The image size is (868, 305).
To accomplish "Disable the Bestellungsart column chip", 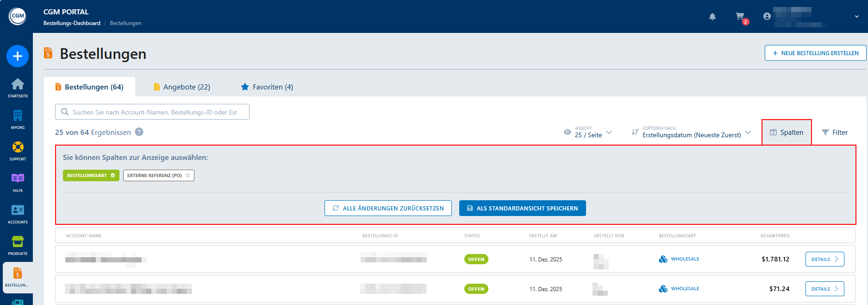I will (x=91, y=176).
